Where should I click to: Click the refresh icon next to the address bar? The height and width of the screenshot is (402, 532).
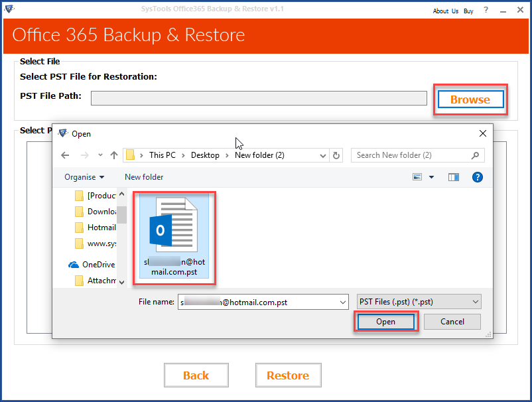coord(338,155)
